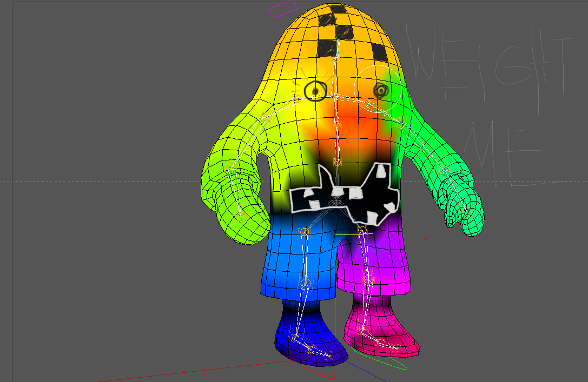Select the ankle joint inside the blue shoe
The image size is (588, 382).
[294, 338]
